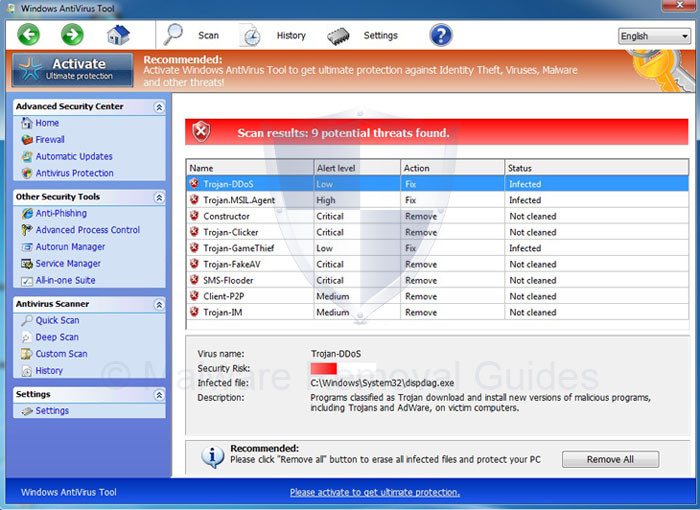Select the Trojan-DDoS row
Image resolution: width=700 pixels, height=510 pixels.
tap(438, 184)
